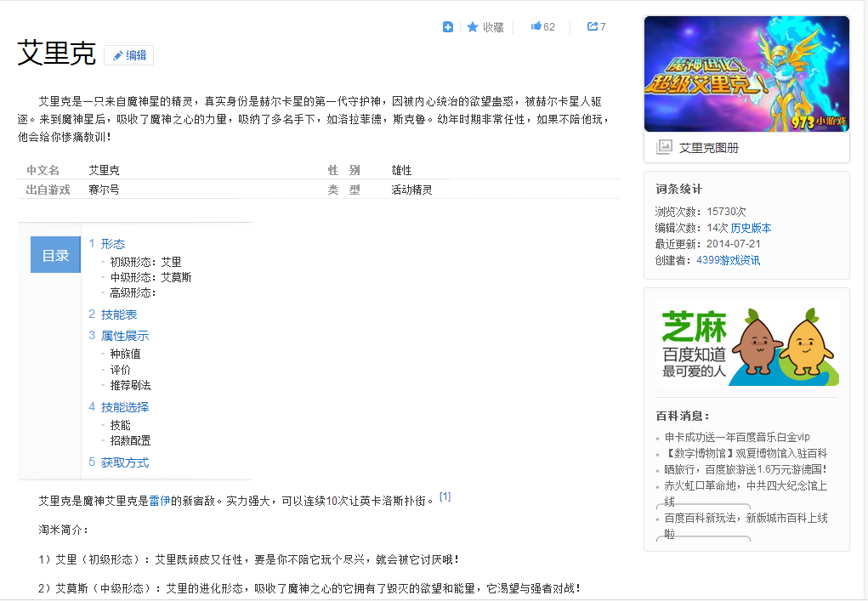Select 推荐刷法 subsection in contents

(x=130, y=385)
